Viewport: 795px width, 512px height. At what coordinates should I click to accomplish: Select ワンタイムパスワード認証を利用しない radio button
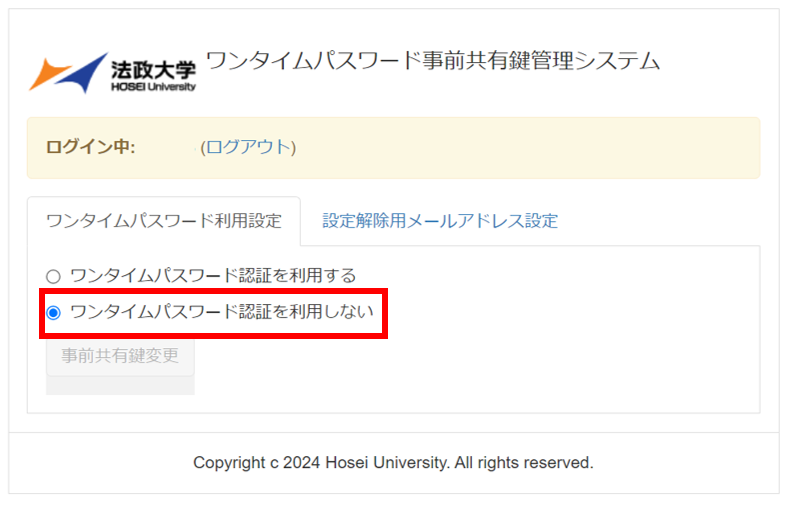tap(53, 312)
